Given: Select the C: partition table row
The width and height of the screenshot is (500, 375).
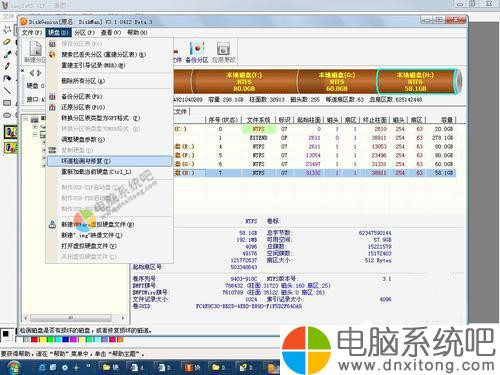Looking at the screenshot, I should point(314,129).
